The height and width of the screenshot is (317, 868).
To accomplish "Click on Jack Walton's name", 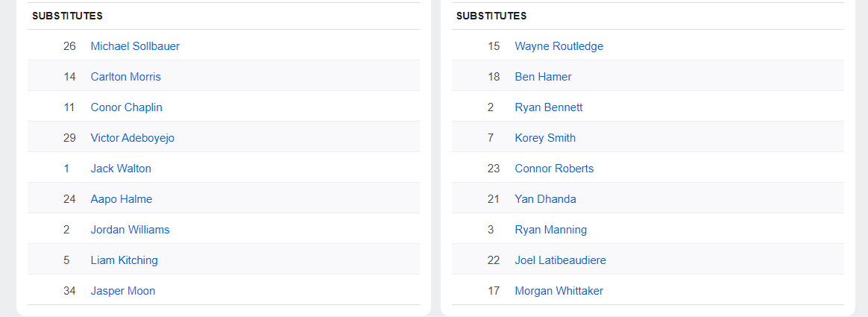I will [x=121, y=169].
